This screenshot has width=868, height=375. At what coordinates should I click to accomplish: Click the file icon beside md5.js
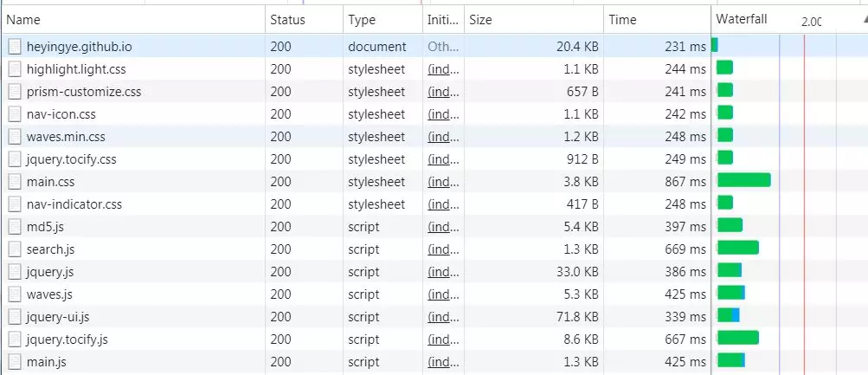(15, 227)
